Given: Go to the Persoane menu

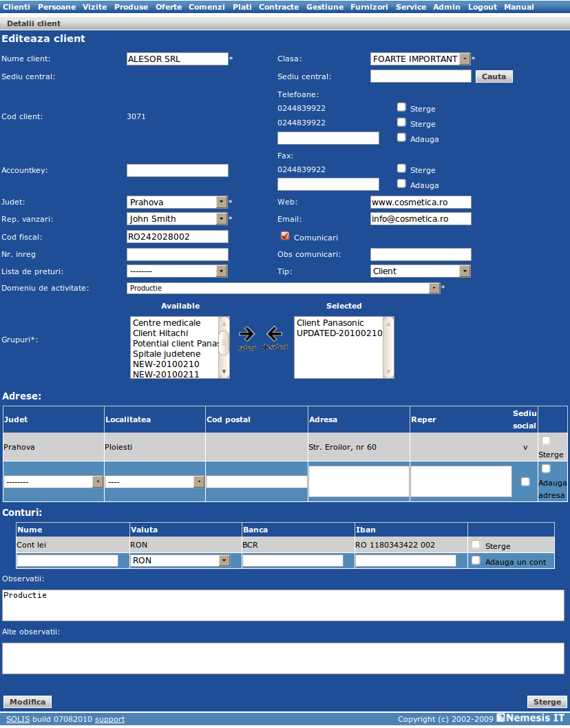Looking at the screenshot, I should 56,7.
